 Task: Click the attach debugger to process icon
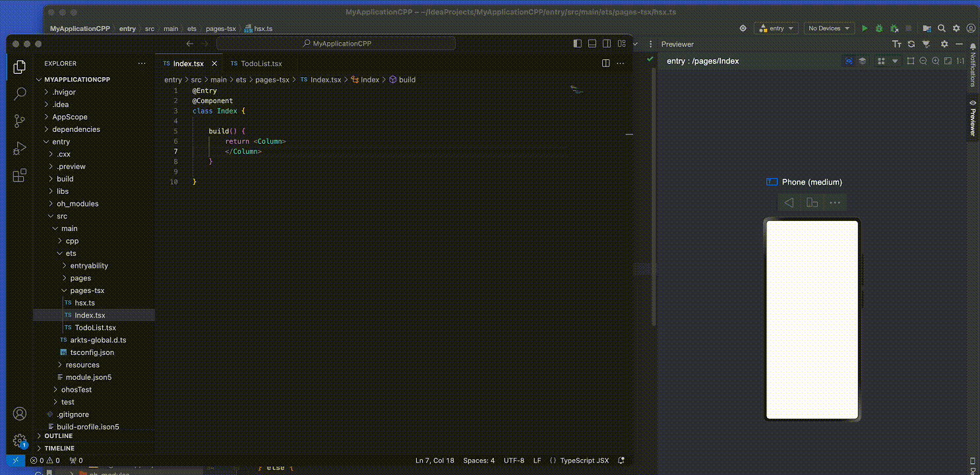(894, 28)
